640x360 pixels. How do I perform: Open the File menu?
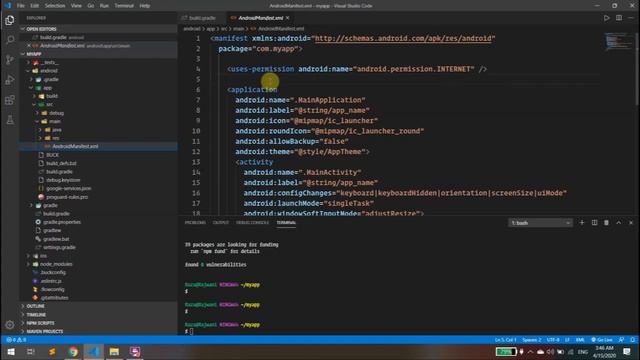pos(20,6)
